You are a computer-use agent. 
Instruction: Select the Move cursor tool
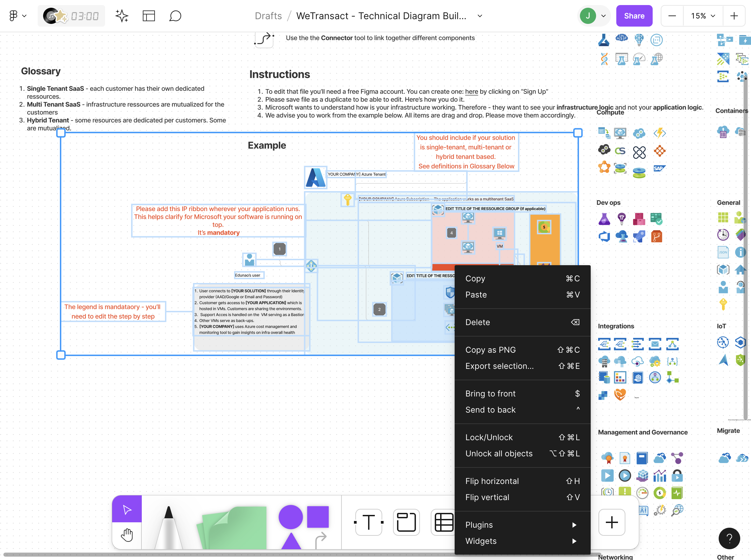[x=127, y=509]
